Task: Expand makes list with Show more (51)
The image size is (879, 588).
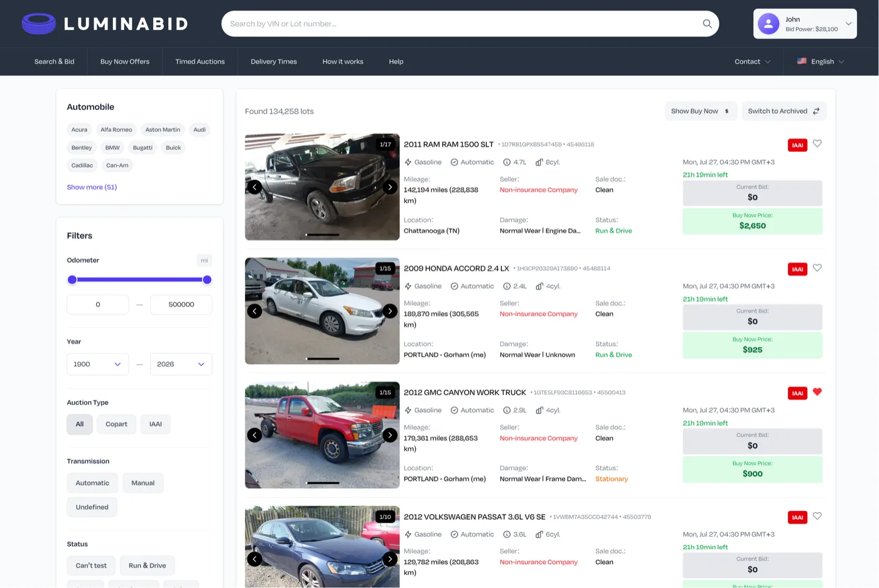Action: pyautogui.click(x=92, y=187)
